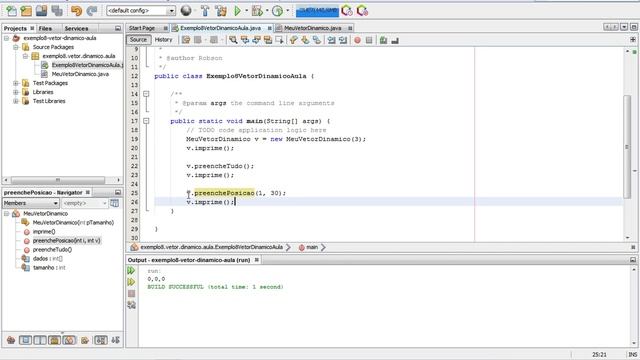The image size is (640, 360).
Task: Select dados field in Navigator
Action: [47, 258]
